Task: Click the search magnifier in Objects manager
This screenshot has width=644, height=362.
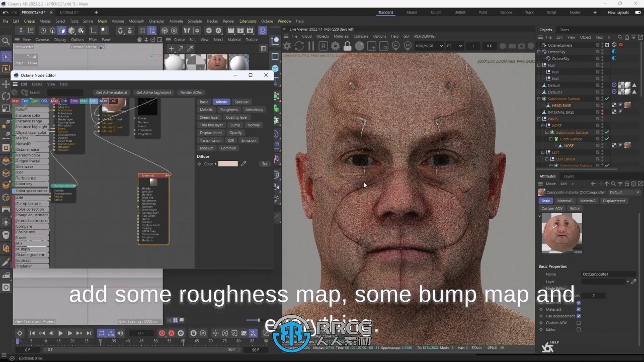Action: pos(620,37)
